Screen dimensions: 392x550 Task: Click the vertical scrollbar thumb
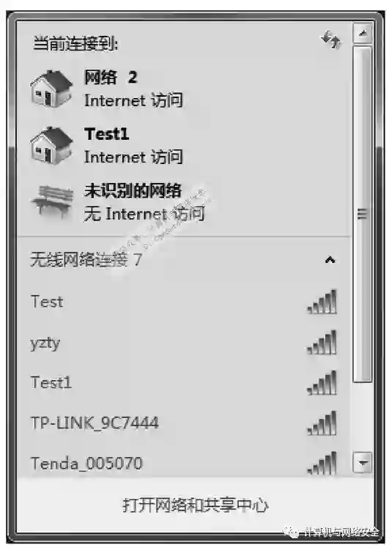point(363,214)
